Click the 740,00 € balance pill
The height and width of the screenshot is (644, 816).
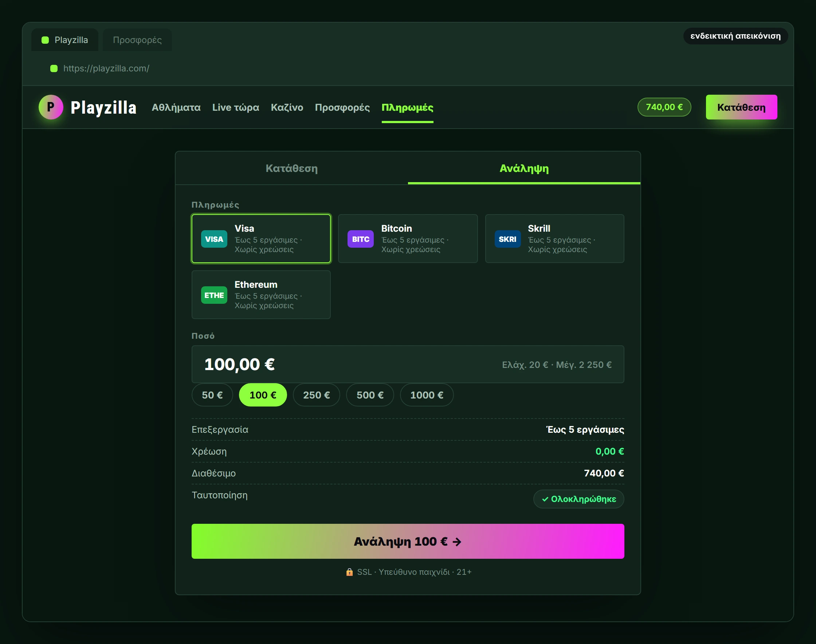pos(664,107)
